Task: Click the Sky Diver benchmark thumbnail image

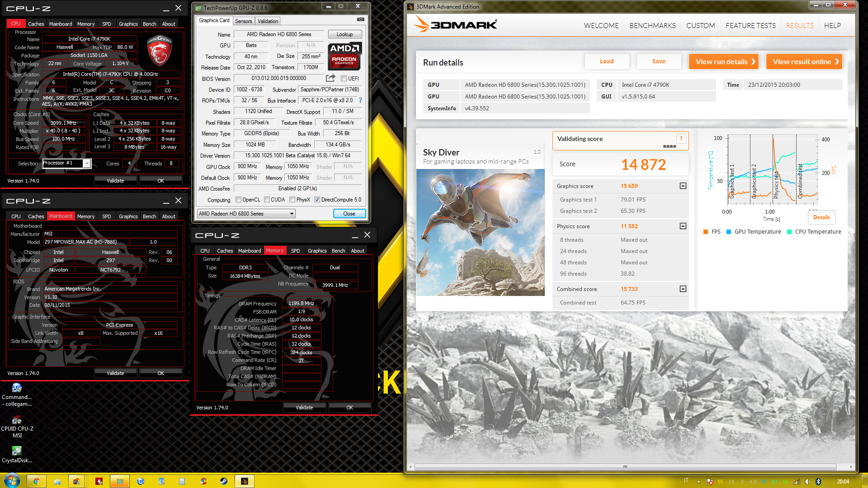Action: click(480, 232)
